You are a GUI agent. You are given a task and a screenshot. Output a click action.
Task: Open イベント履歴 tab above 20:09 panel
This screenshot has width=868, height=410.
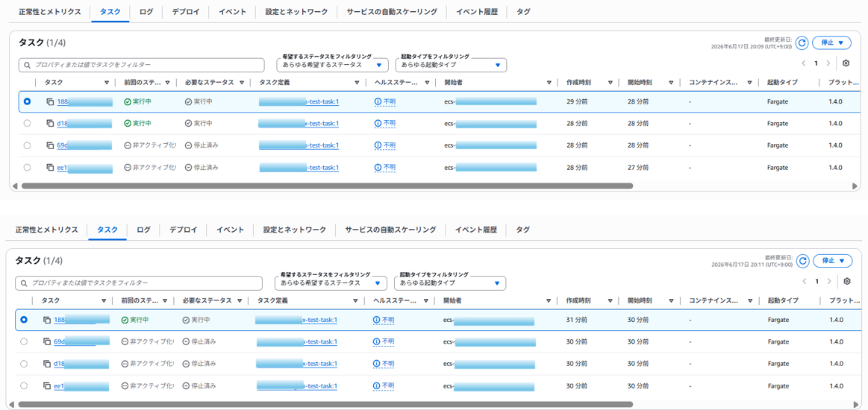point(477,12)
